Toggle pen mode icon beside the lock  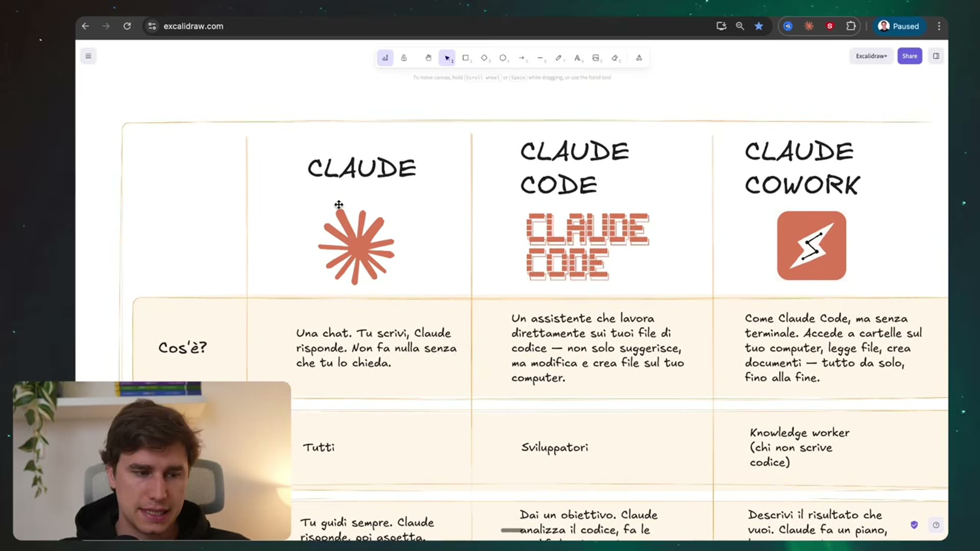point(385,58)
